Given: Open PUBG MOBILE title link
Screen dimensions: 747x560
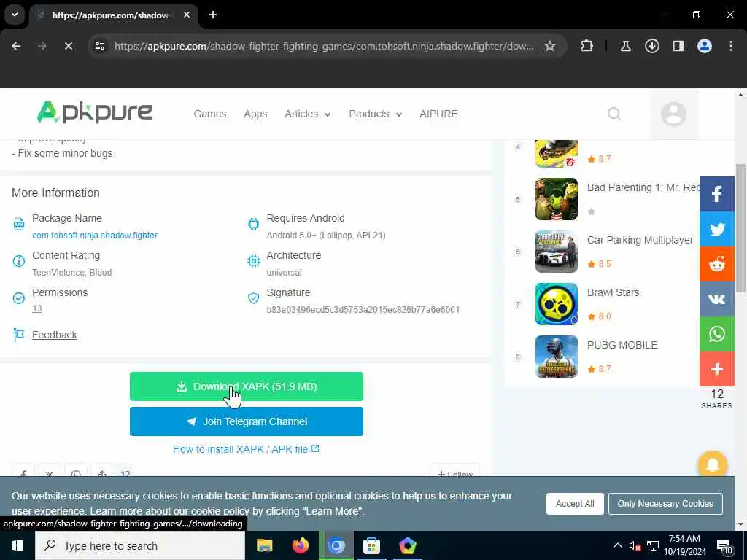Looking at the screenshot, I should (622, 345).
